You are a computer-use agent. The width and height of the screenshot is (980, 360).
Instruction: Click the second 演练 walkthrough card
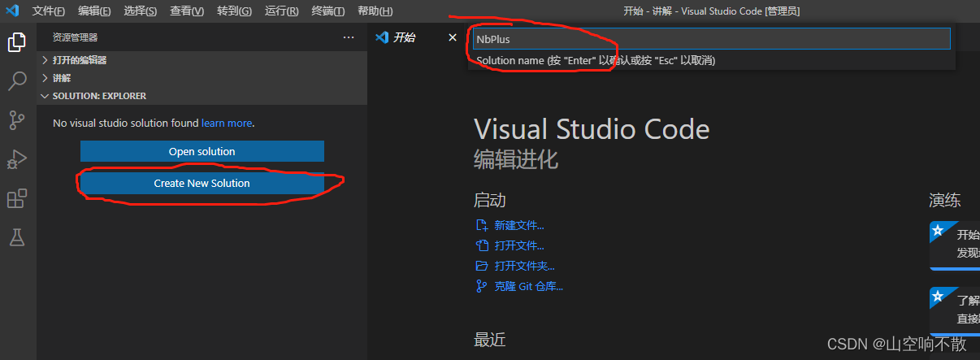coord(955,310)
